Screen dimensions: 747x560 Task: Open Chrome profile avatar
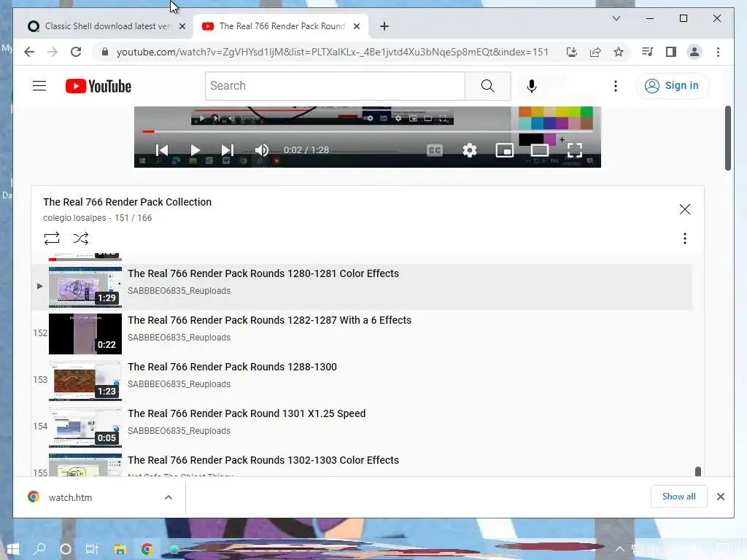(x=694, y=52)
